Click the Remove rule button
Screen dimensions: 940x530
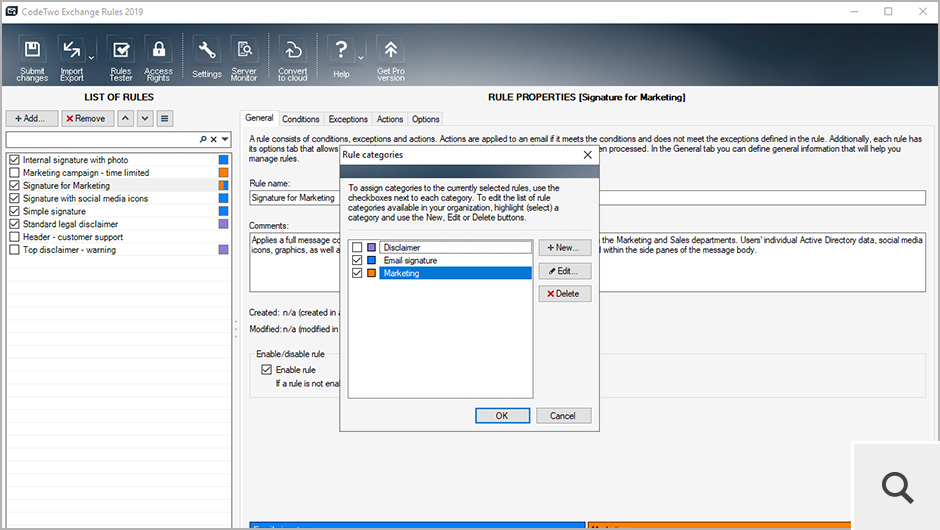click(86, 119)
